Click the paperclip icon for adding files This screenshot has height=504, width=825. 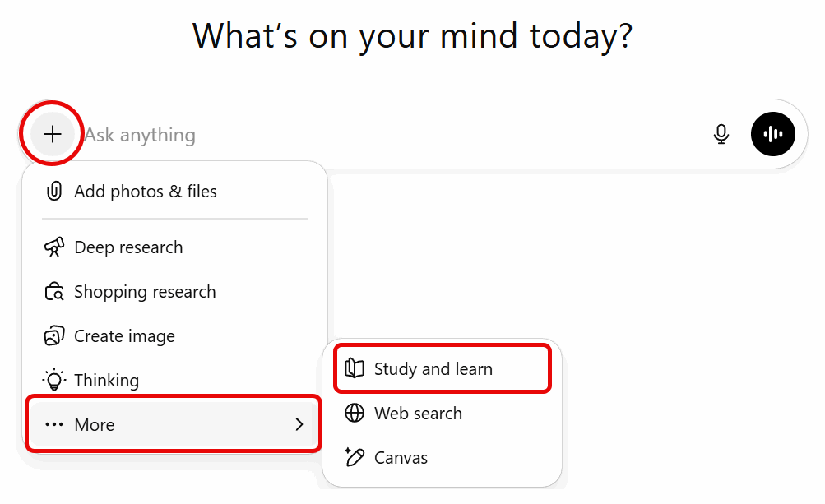(54, 192)
